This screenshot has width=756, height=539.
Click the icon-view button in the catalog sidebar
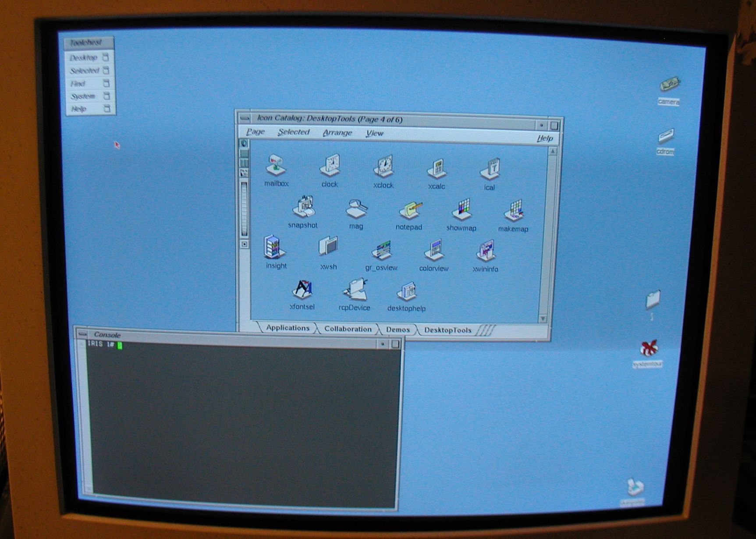[x=244, y=153]
